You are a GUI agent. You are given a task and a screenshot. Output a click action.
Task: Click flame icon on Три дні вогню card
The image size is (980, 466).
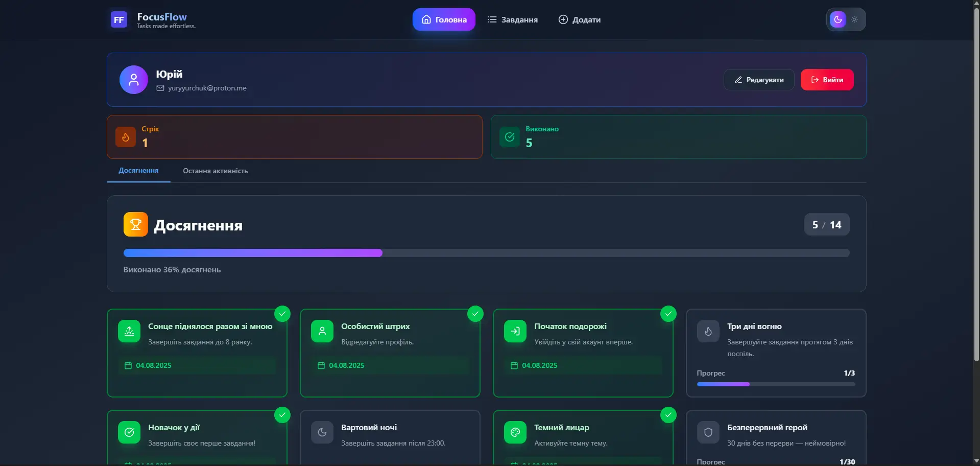click(x=708, y=331)
